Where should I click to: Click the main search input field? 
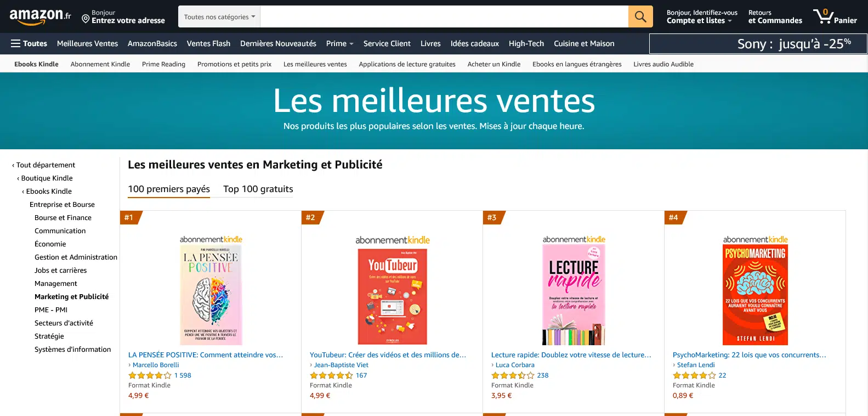[444, 16]
